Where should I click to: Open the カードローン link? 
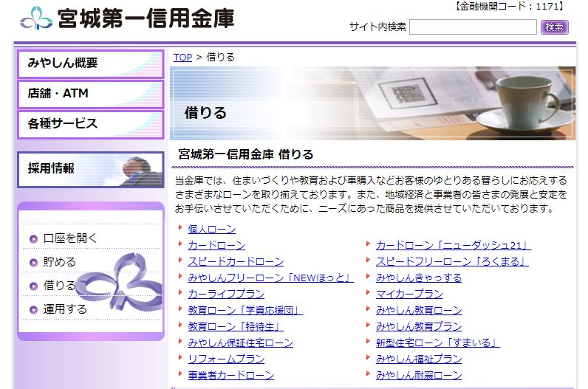point(216,246)
